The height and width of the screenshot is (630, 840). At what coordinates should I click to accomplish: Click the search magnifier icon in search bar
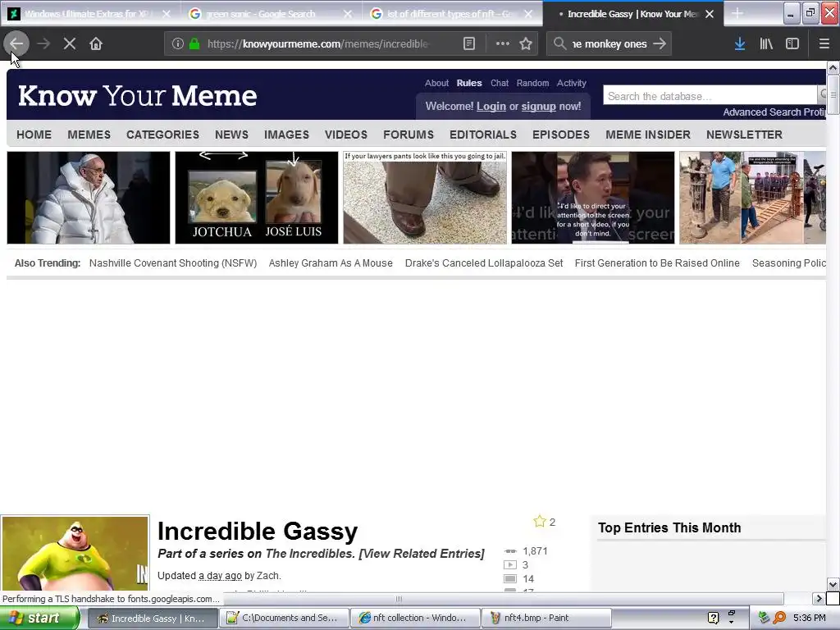[559, 43]
